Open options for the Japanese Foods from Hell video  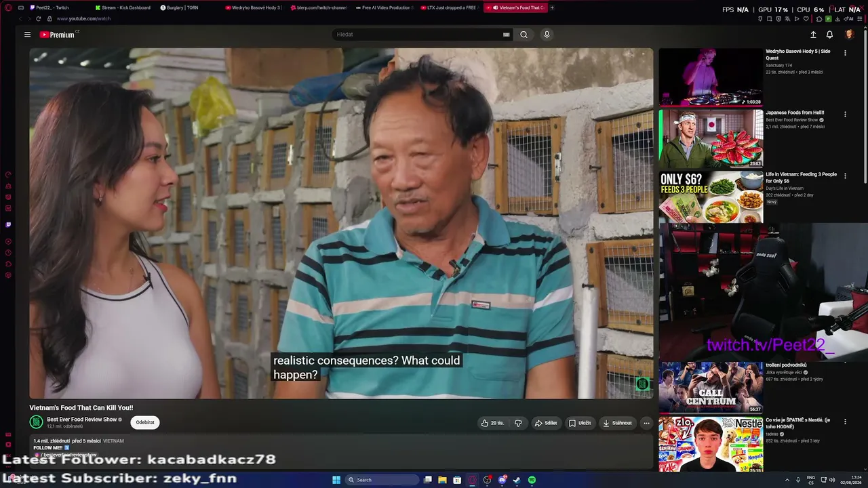tap(845, 114)
